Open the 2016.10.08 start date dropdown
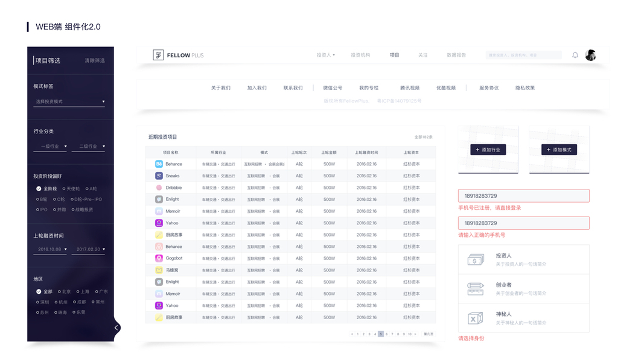644x362 pixels. coord(50,249)
